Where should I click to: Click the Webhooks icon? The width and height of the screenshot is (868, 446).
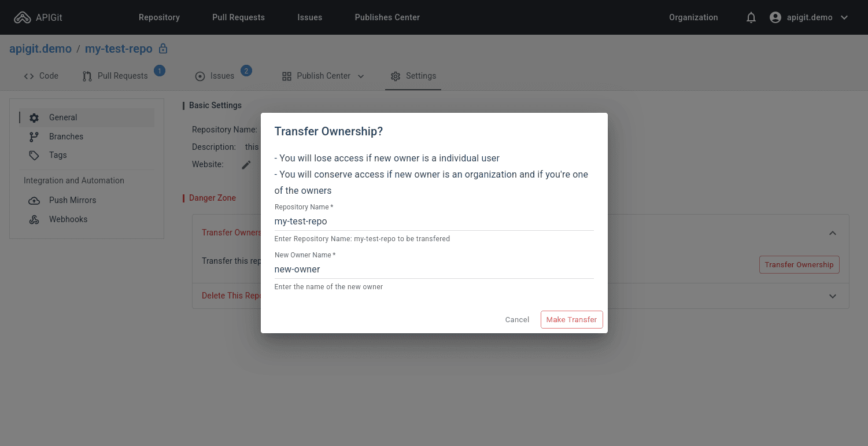[34, 220]
